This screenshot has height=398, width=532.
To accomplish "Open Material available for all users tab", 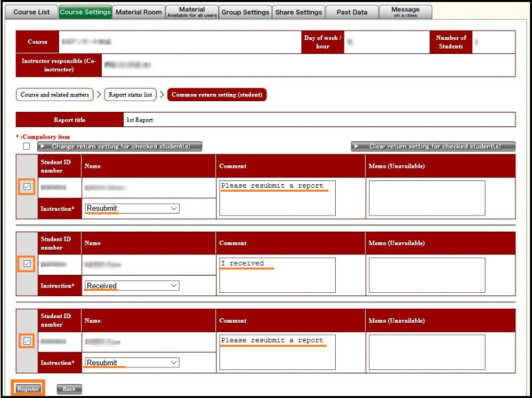I will [x=192, y=12].
